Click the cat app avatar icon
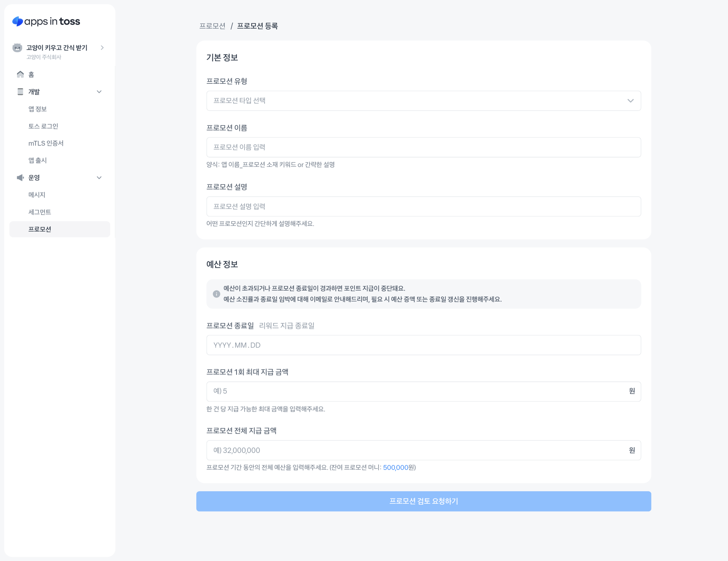Screen dimensions: 728x561 (x=17, y=48)
